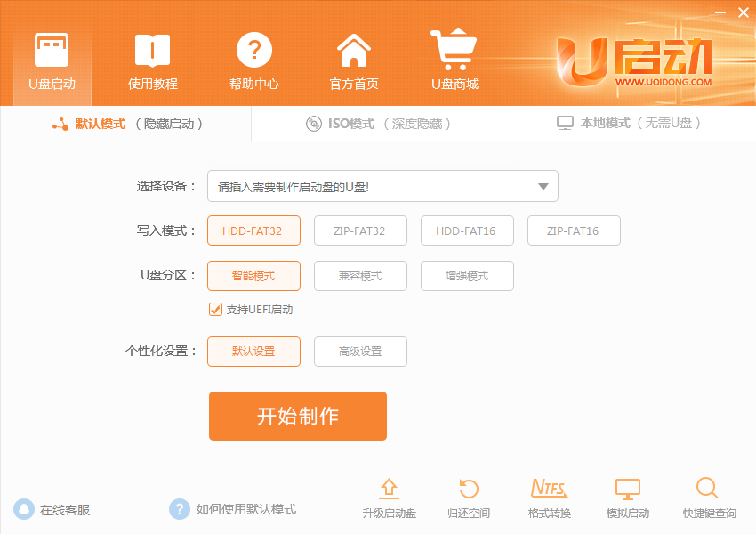Click the 开始制作 button
Image resolution: width=756 pixels, height=534 pixels.
click(x=297, y=416)
